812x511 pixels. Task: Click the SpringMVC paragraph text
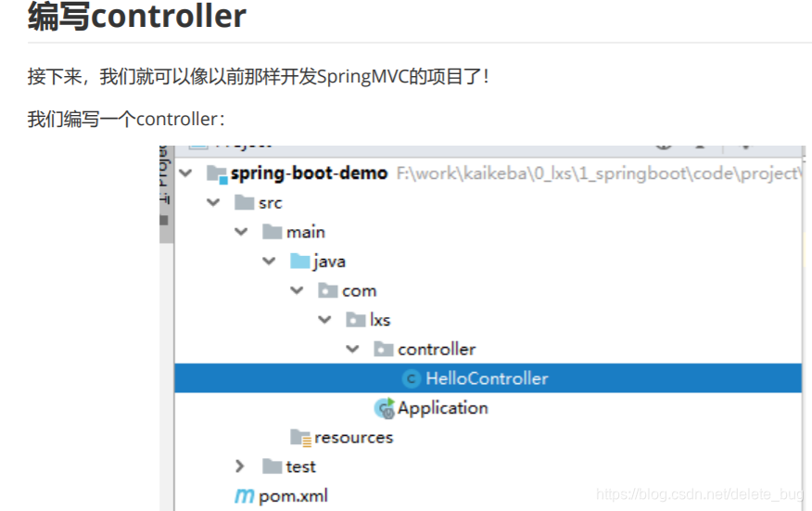[x=258, y=77]
